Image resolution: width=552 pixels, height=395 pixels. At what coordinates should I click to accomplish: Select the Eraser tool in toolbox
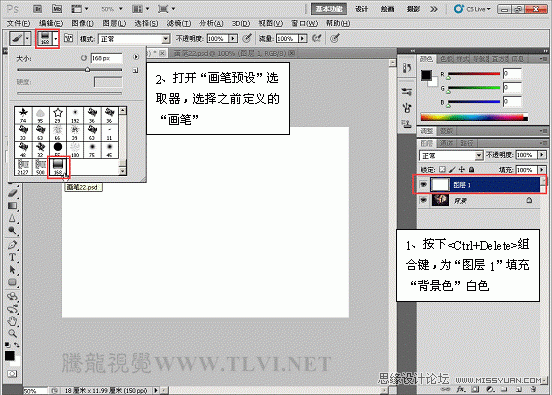12,193
